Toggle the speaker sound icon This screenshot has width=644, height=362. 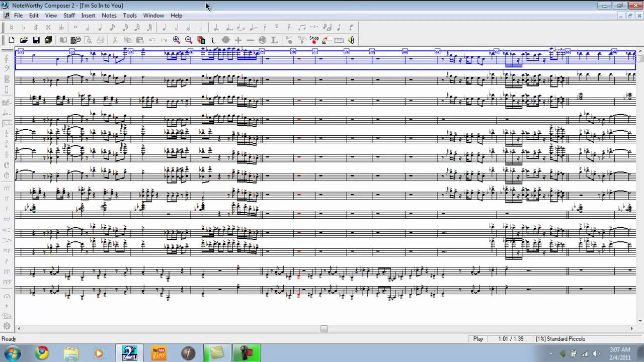click(x=351, y=40)
